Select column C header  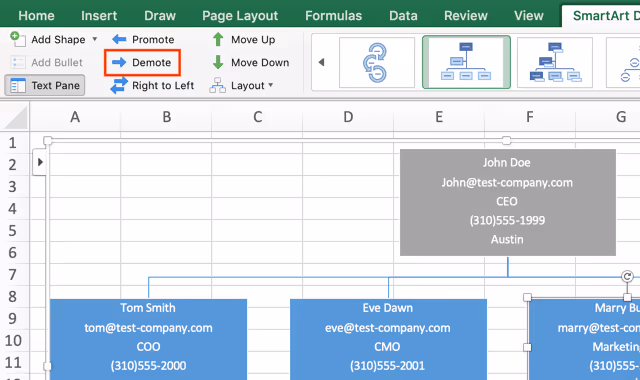click(257, 117)
